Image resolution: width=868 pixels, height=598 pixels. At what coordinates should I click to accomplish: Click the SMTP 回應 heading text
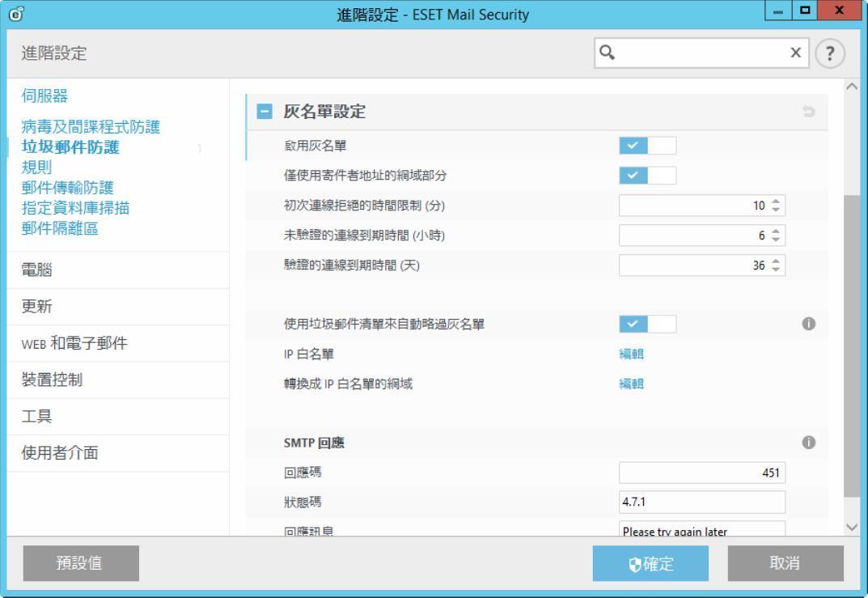(314, 443)
